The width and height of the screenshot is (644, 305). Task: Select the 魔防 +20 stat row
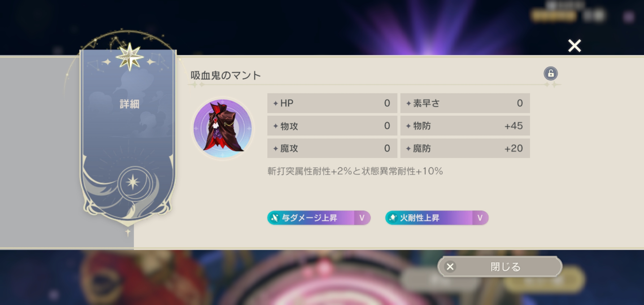465,148
